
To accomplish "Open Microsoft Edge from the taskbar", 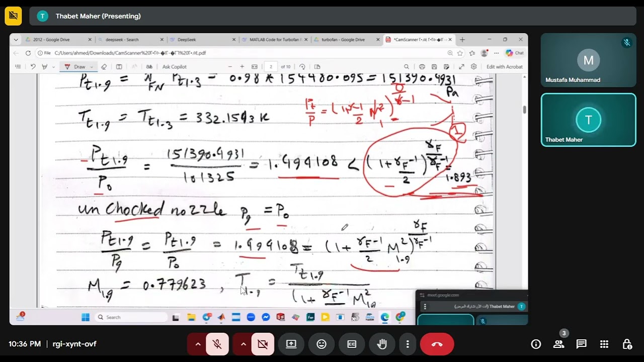I will tap(385, 317).
